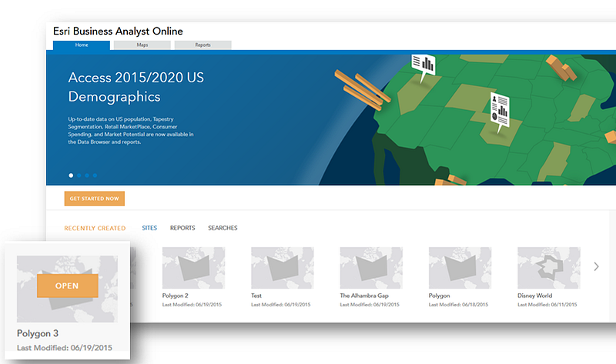Show recently created Reports list
The image size is (616, 364).
point(182,228)
